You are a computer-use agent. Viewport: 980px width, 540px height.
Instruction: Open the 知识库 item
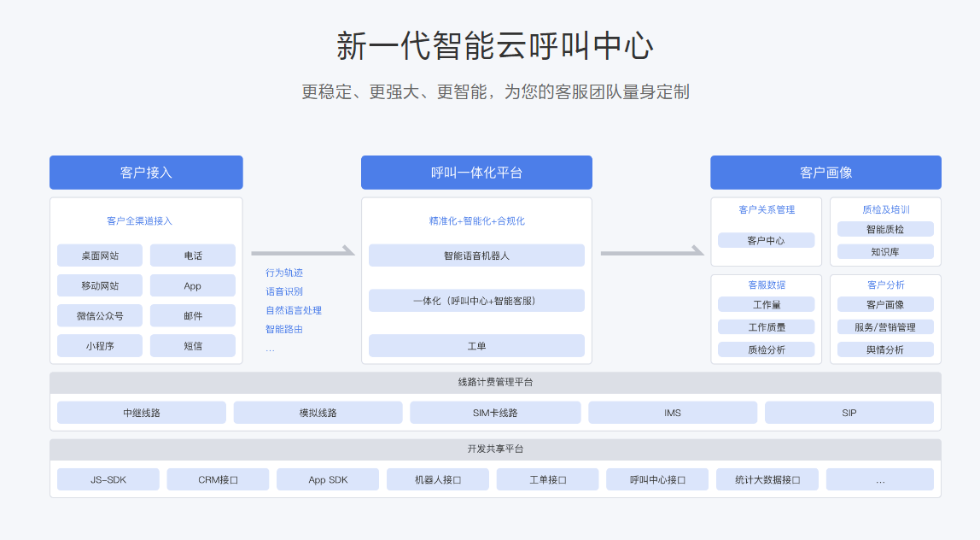(x=885, y=250)
